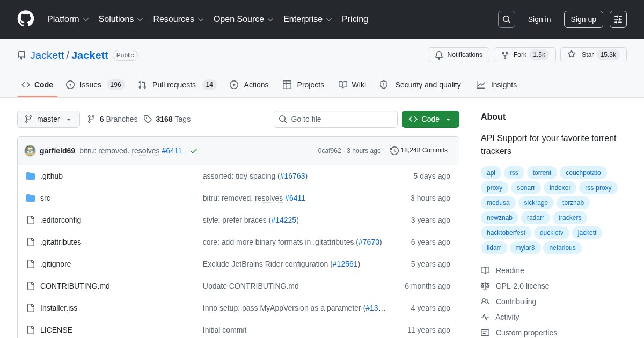This screenshot has height=338, width=644.
Task: Switch to the Code tab
Action: tap(38, 85)
